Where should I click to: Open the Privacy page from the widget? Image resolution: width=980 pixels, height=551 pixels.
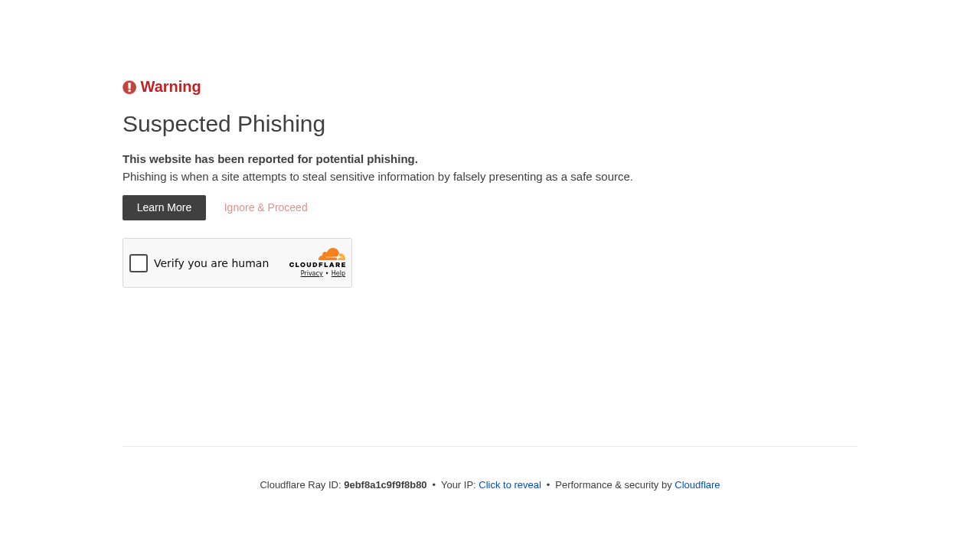[x=311, y=272]
